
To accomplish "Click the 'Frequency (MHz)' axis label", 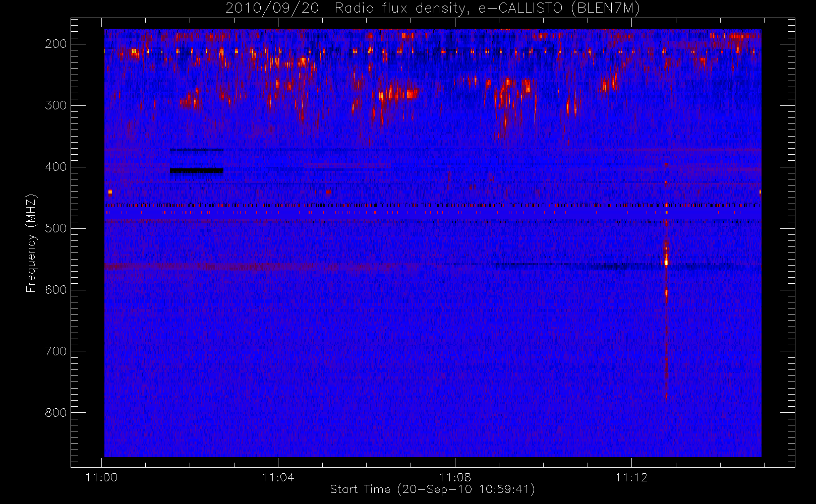I will 31,243.
